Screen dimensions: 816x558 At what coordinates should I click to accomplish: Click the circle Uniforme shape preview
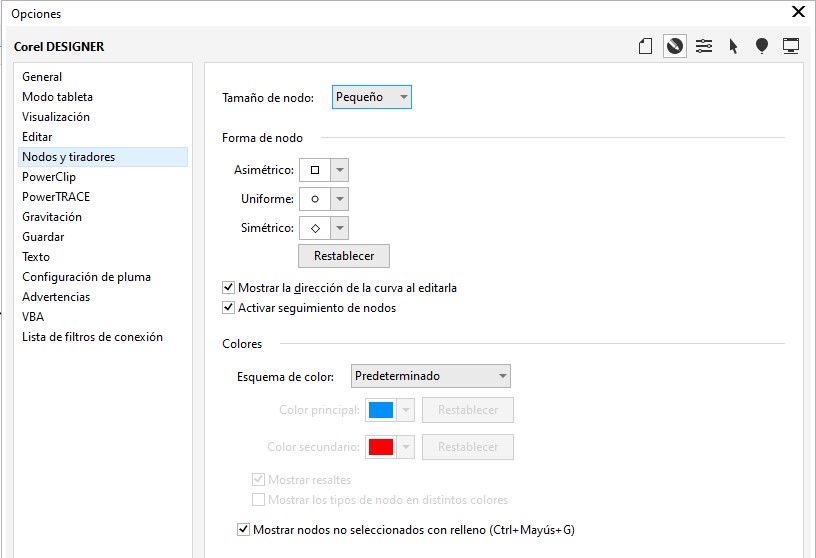pos(315,199)
